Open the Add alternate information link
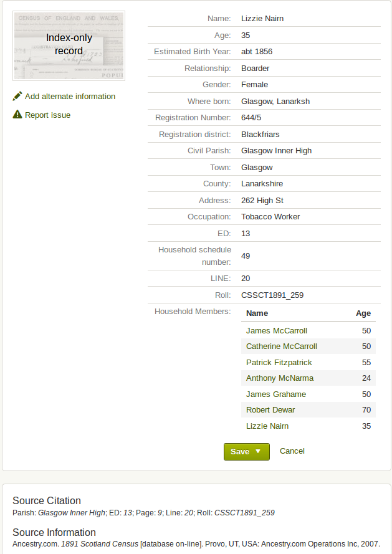 pyautogui.click(x=70, y=97)
